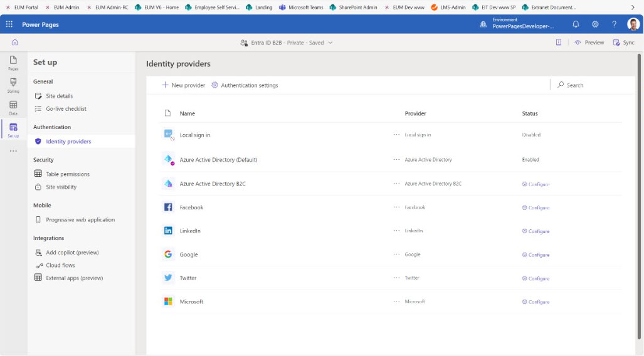The width and height of the screenshot is (644, 356).
Task: Open the user profile avatar
Action: tap(633, 24)
